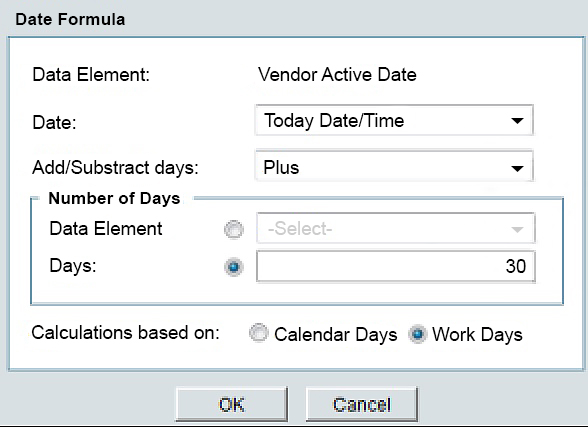588x427 pixels.
Task: Choose the Calendar Days radio option
Action: click(259, 333)
